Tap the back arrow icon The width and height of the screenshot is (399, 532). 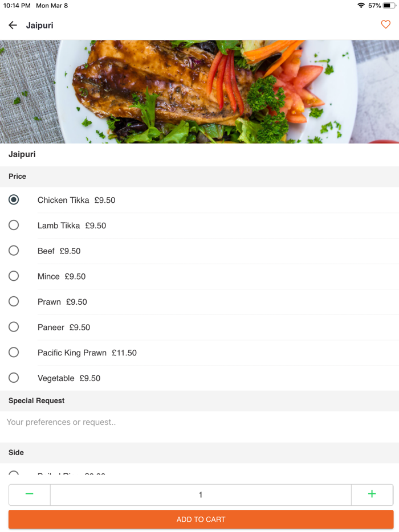coord(13,25)
